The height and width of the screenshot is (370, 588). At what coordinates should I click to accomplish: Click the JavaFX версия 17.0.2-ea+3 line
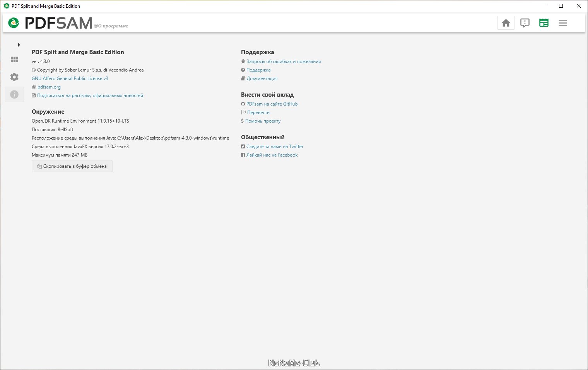coord(80,147)
